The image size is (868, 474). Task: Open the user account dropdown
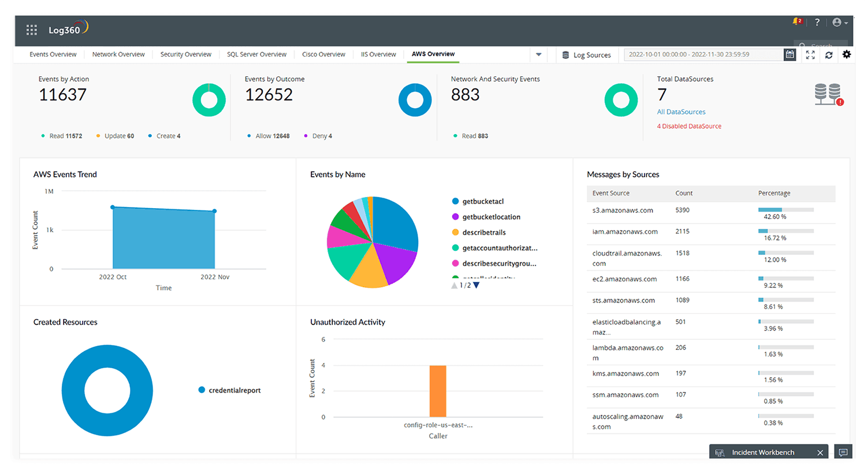pos(840,23)
